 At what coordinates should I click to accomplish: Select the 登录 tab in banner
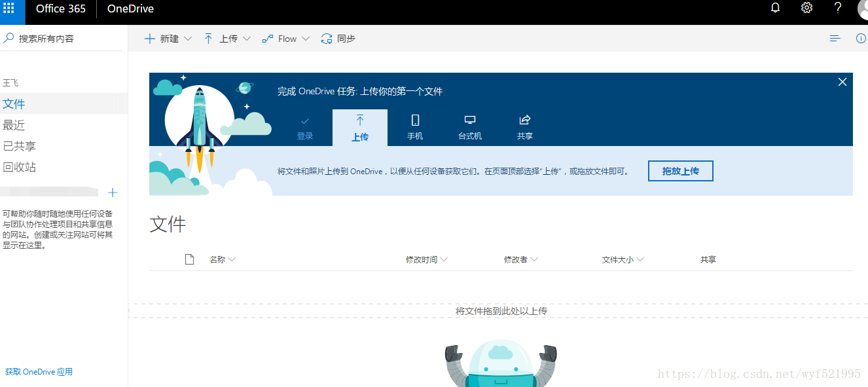305,128
